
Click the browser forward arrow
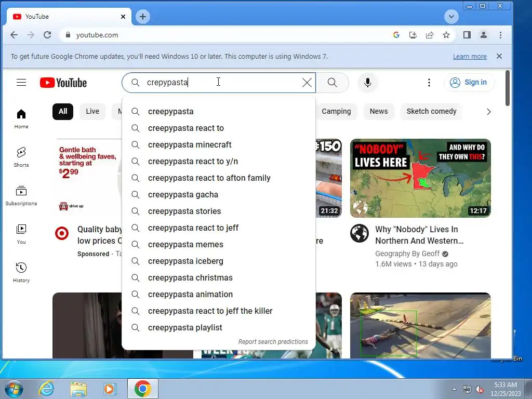tap(31, 35)
